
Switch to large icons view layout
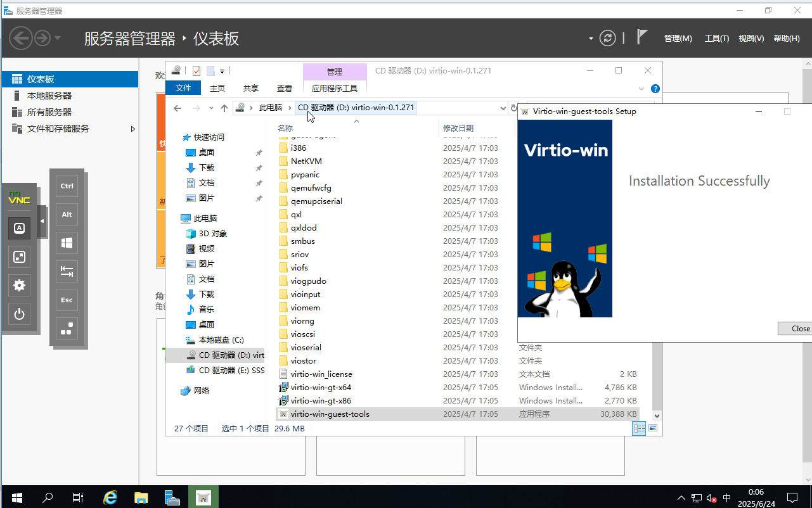click(653, 429)
